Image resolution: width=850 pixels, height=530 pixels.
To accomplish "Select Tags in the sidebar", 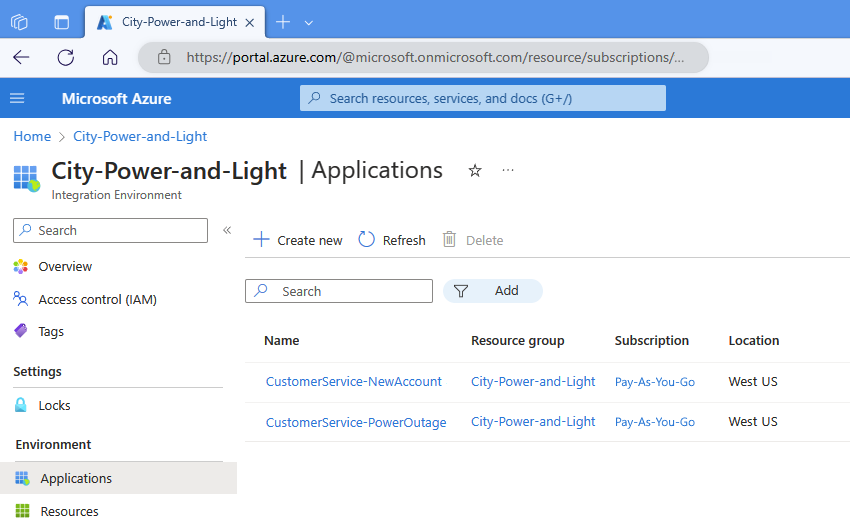I will coord(50,331).
